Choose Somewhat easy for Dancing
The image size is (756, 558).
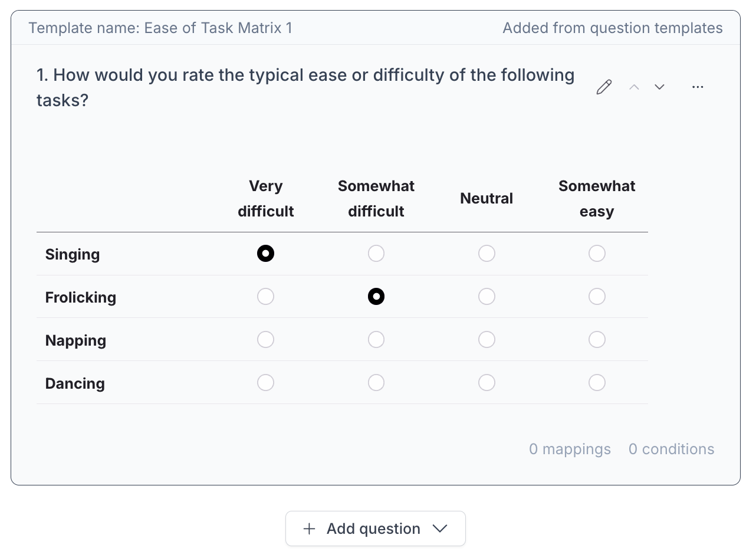tap(597, 383)
